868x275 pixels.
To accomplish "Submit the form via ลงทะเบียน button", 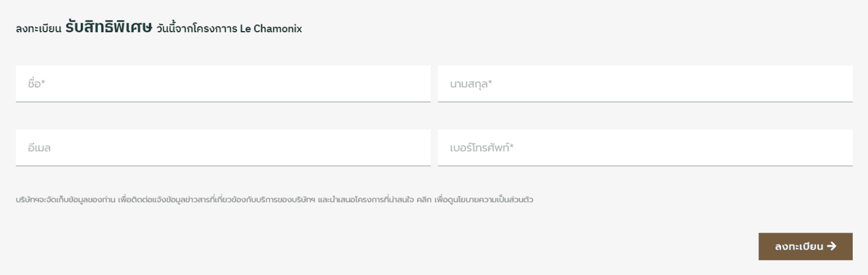I will (805, 246).
